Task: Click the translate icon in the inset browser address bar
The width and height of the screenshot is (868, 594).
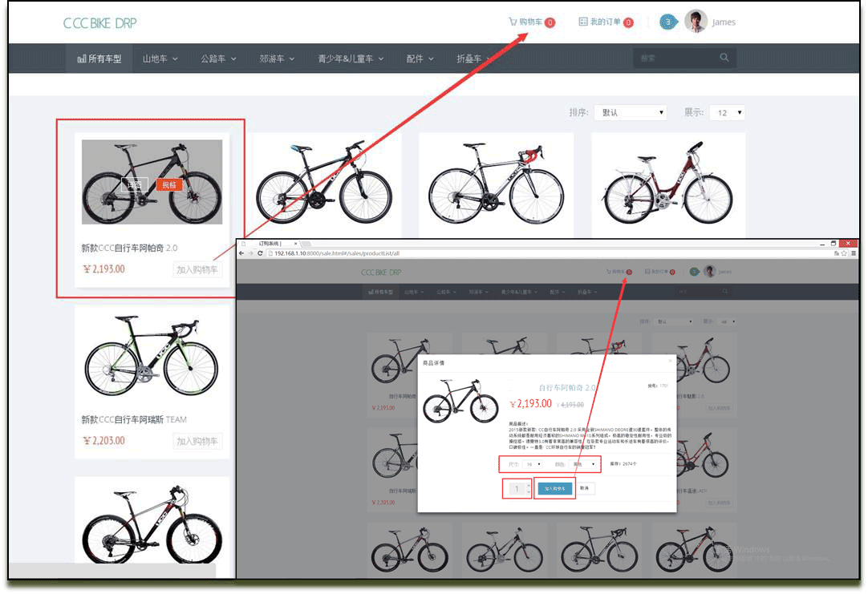Action: [x=836, y=253]
